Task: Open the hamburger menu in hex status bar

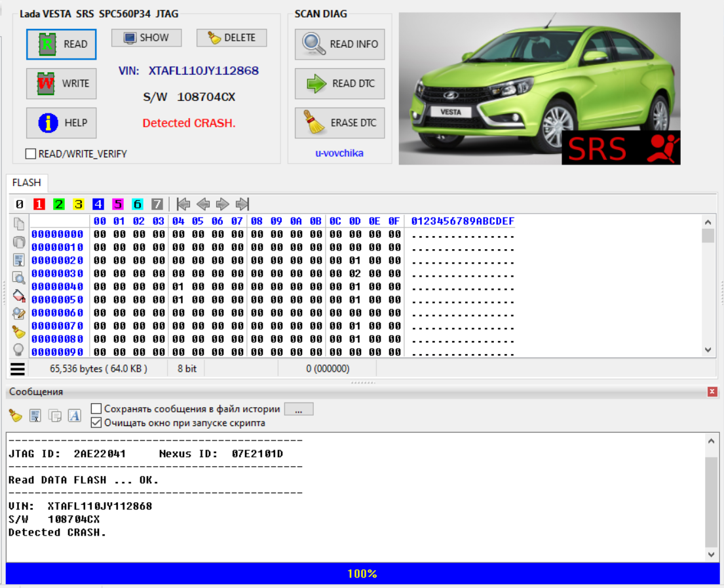Action: 18,369
